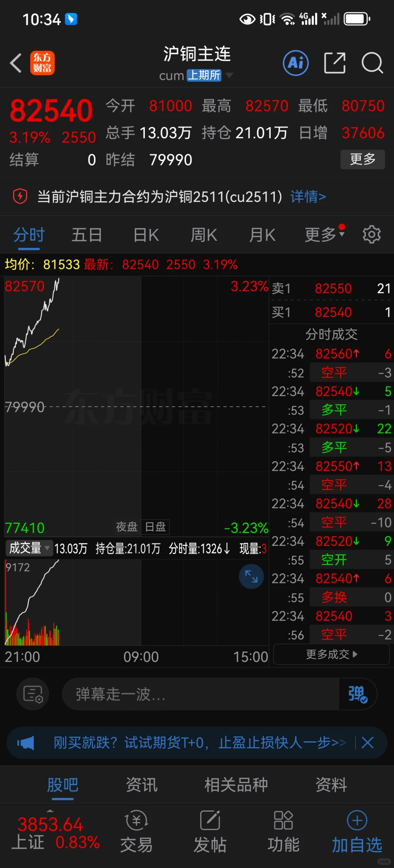Dismiss the promotion banner with X
Screen dimensions: 394x868
[367, 742]
